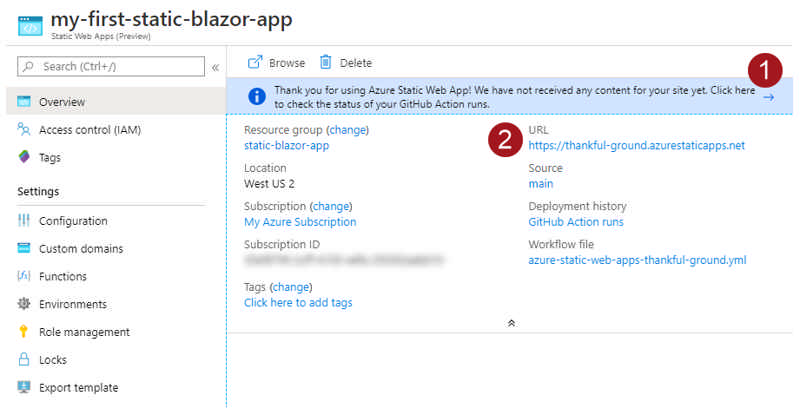Click the Delete trash can icon
The image size is (800, 415).
click(x=326, y=62)
